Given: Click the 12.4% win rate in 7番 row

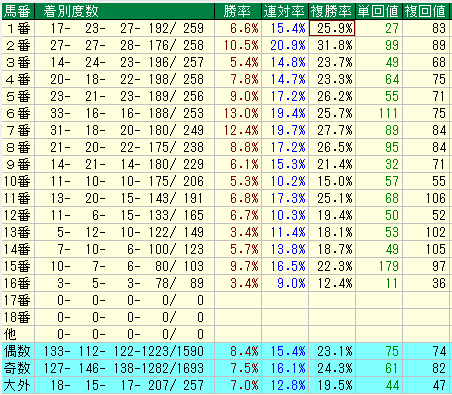Looking at the screenshot, I should pyautogui.click(x=241, y=130).
